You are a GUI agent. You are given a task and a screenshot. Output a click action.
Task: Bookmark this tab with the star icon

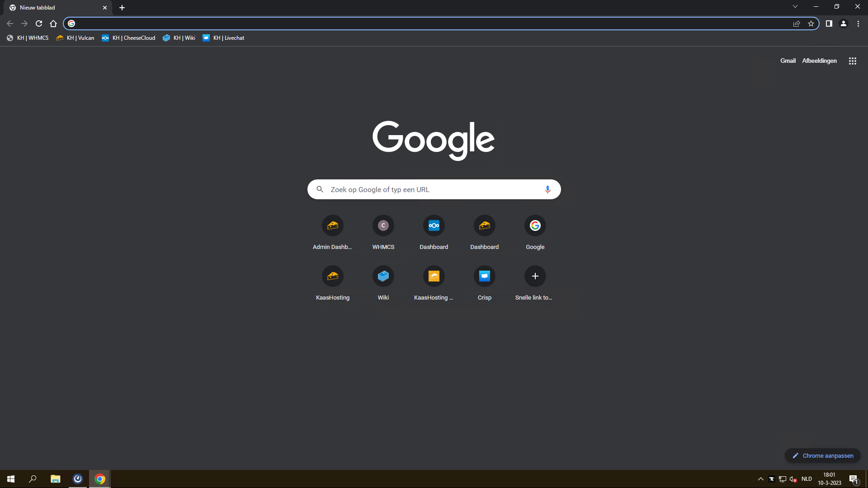pos(811,23)
